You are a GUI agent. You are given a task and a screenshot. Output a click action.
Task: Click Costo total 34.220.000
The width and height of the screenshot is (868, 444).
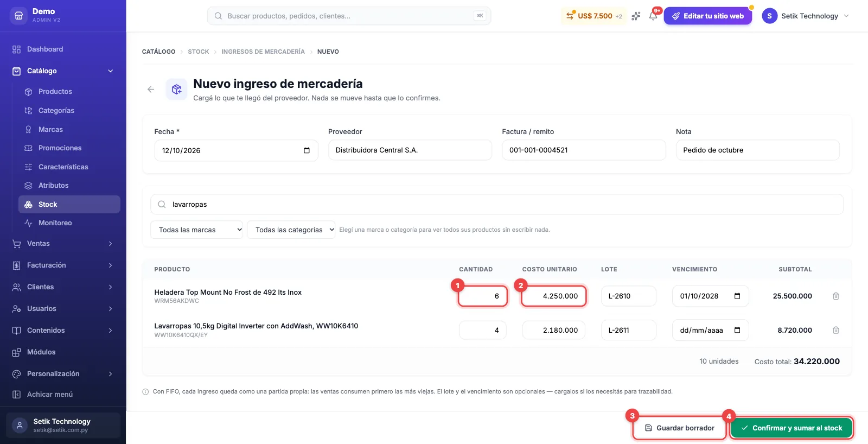[797, 361]
